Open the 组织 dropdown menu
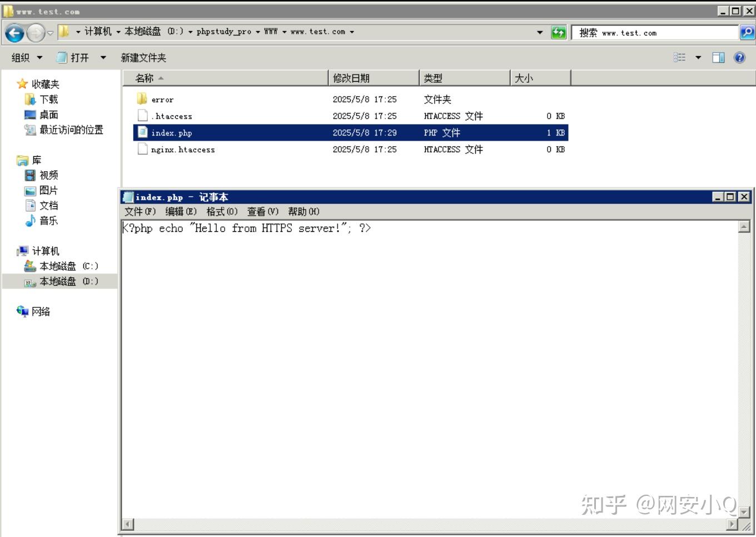The width and height of the screenshot is (756, 537). point(26,57)
